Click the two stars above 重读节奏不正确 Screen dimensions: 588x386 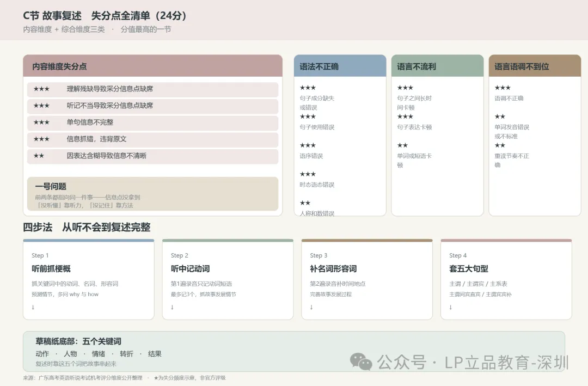coord(500,145)
